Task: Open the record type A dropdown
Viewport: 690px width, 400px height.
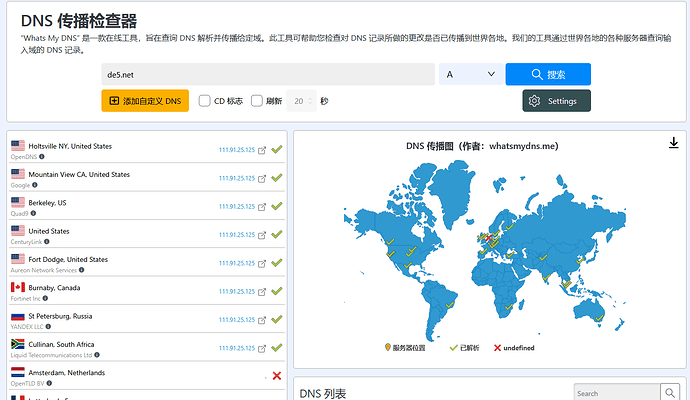Action: tap(471, 74)
